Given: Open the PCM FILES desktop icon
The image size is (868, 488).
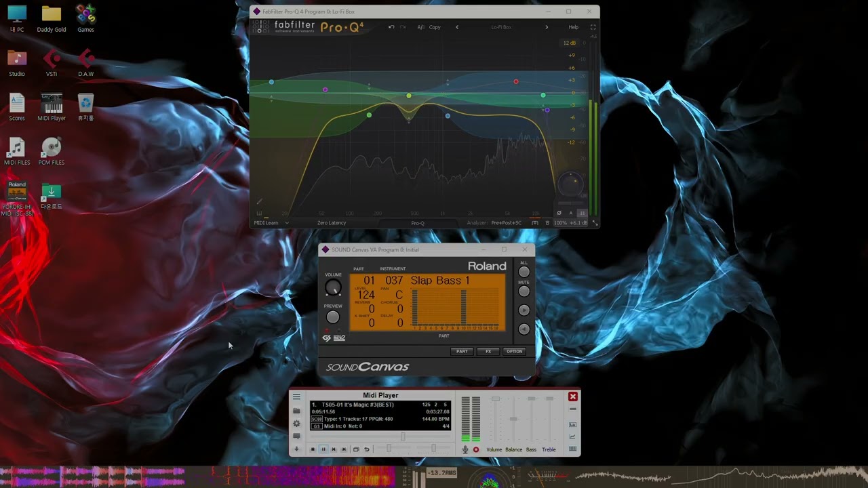Looking at the screenshot, I should tap(52, 152).
